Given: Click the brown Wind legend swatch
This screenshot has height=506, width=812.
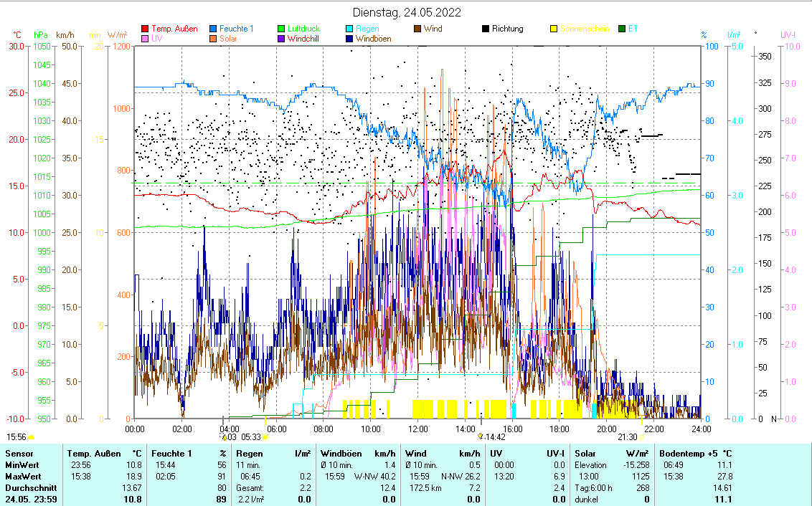Looking at the screenshot, I should [x=417, y=29].
